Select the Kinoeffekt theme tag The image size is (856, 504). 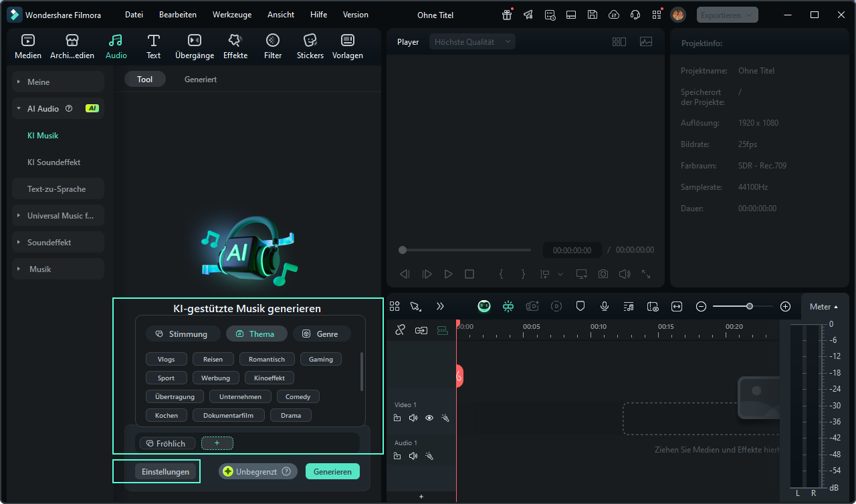pyautogui.click(x=270, y=378)
